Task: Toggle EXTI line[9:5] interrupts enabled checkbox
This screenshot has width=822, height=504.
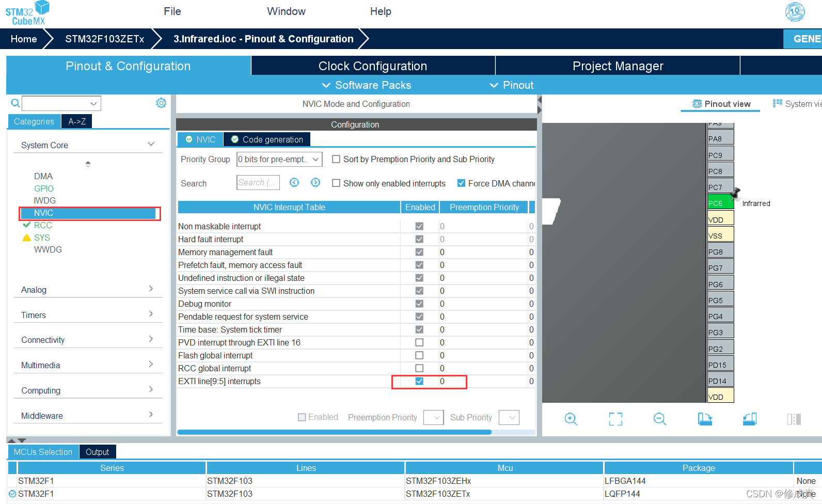Action: pos(419,381)
